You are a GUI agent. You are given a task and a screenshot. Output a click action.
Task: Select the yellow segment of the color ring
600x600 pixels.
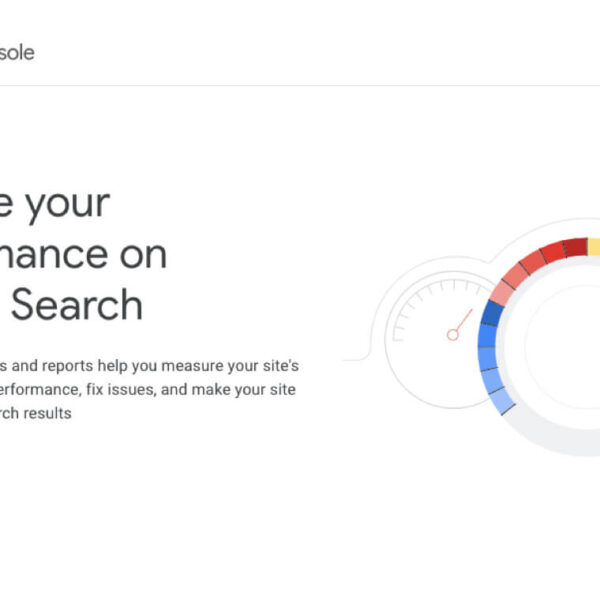594,246
